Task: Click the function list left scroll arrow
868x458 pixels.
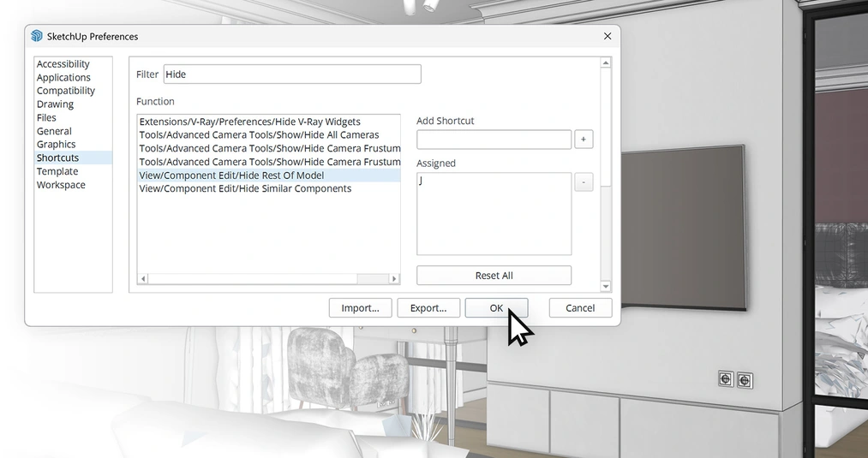Action: click(x=143, y=279)
